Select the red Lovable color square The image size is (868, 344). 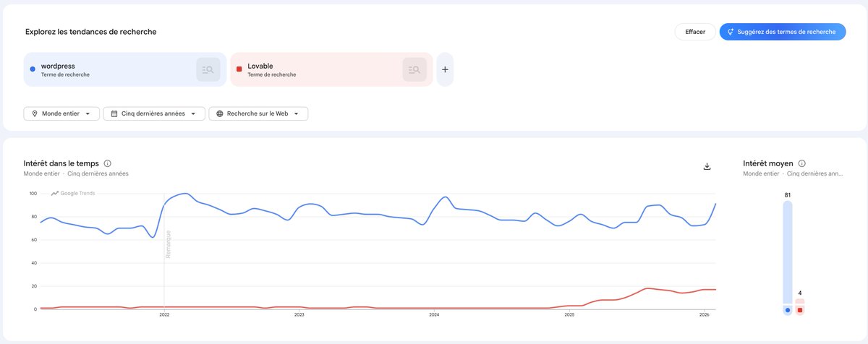tap(239, 69)
